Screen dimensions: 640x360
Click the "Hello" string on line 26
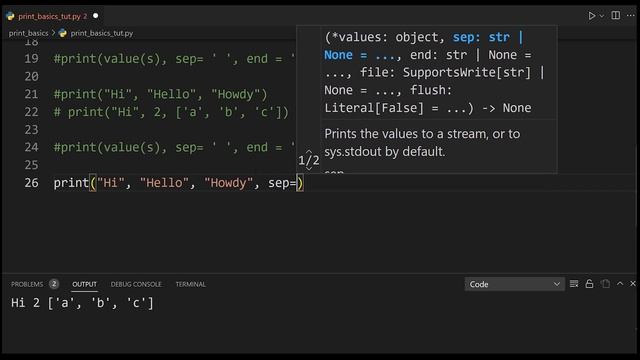(164, 183)
